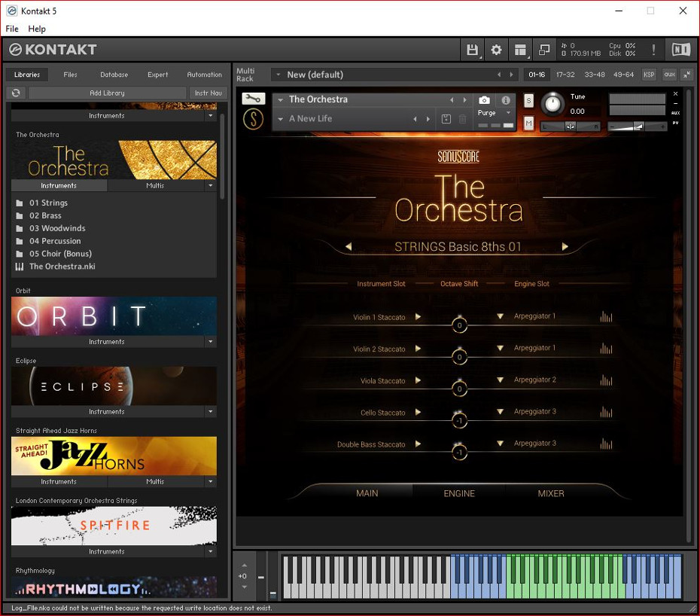Switch to the Expert tab
Viewport: 700px width, 616px height.
coord(157,75)
